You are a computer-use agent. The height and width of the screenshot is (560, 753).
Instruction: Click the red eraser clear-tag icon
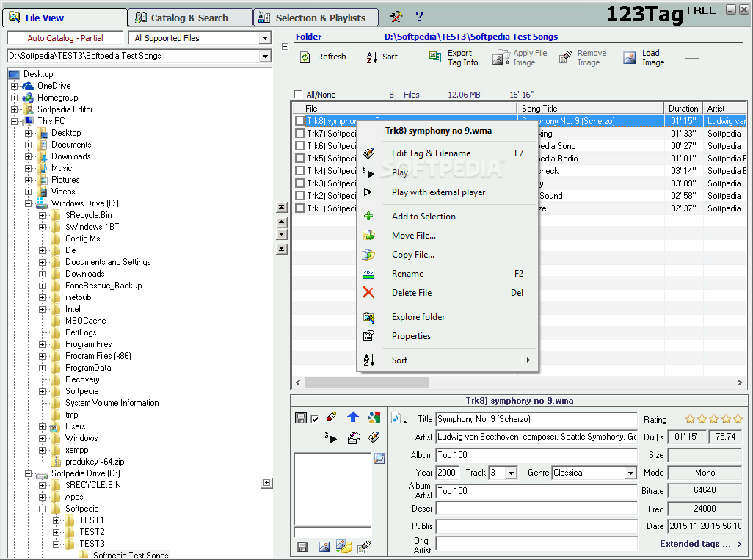(331, 417)
